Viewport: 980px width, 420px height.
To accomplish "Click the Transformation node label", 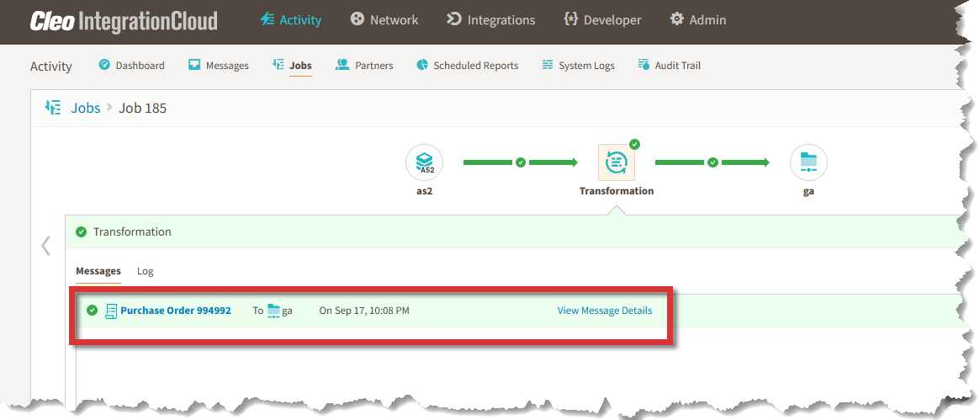I will point(617,191).
